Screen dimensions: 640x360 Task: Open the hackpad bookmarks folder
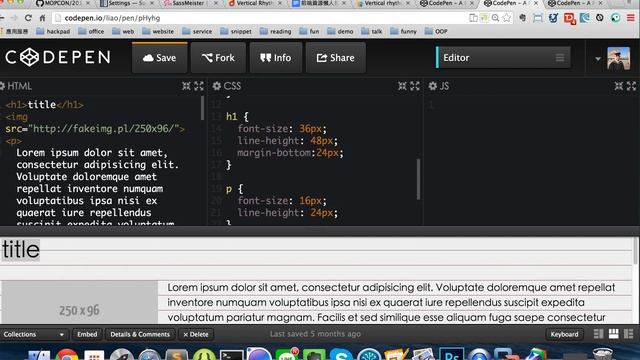(53, 31)
